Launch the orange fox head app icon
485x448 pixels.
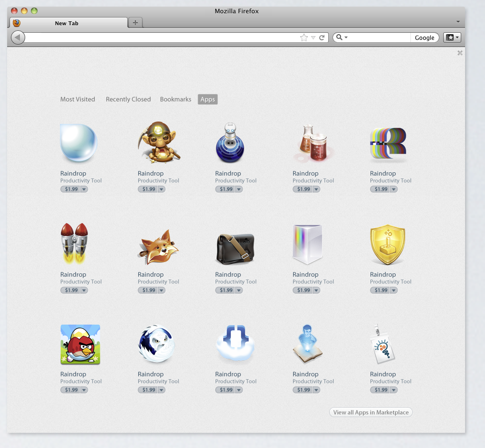[x=158, y=247]
